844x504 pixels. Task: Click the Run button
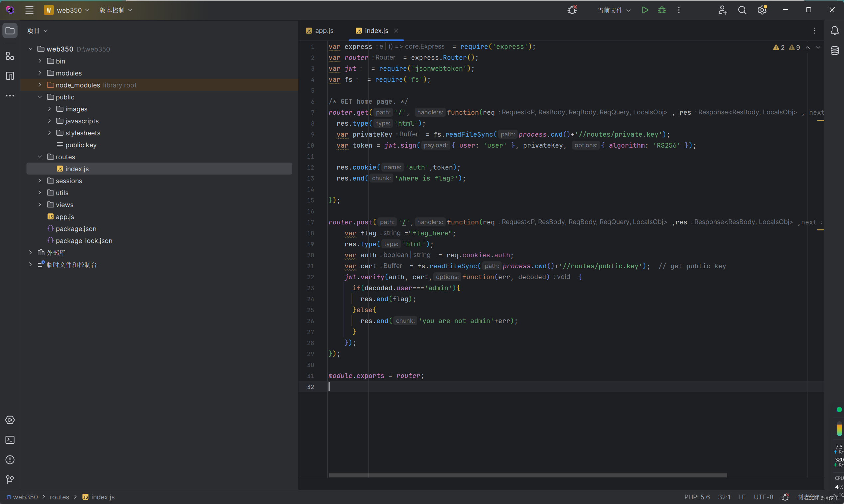pyautogui.click(x=644, y=10)
